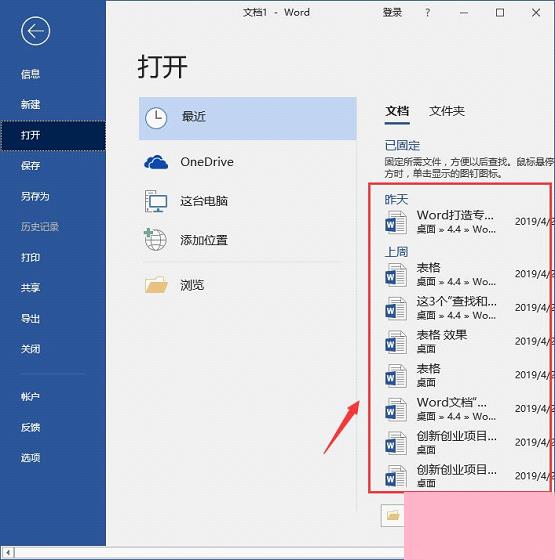Viewport: 555px width, 560px height.
Task: Click Word icon of Word打造专... file
Action: [396, 222]
